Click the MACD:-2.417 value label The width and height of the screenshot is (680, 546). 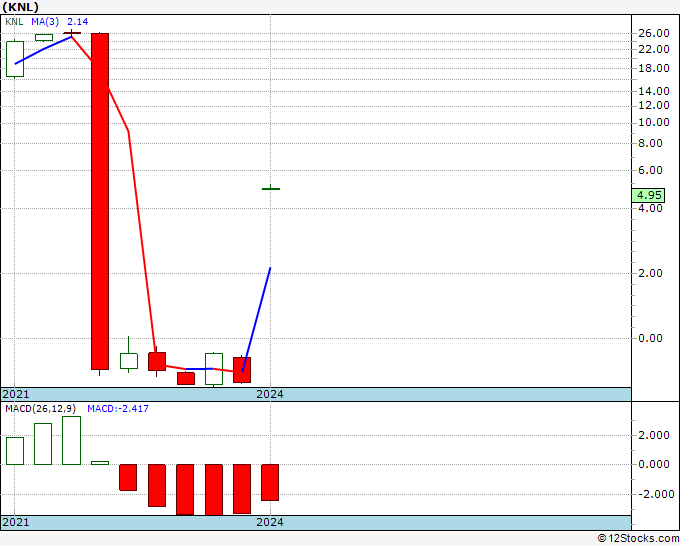(118, 409)
